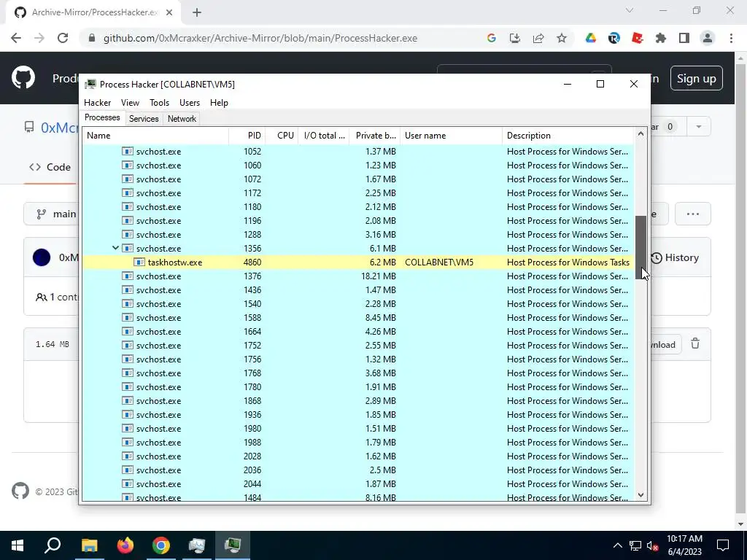Open the Users menu

coord(190,102)
